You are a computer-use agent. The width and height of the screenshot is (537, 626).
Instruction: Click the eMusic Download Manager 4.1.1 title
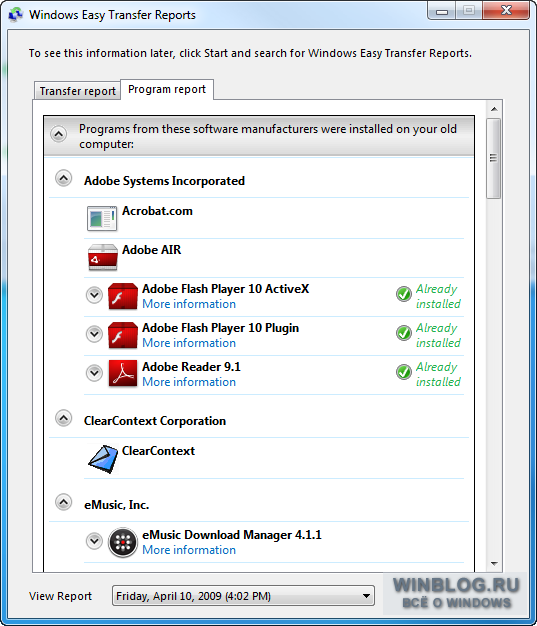pos(232,535)
